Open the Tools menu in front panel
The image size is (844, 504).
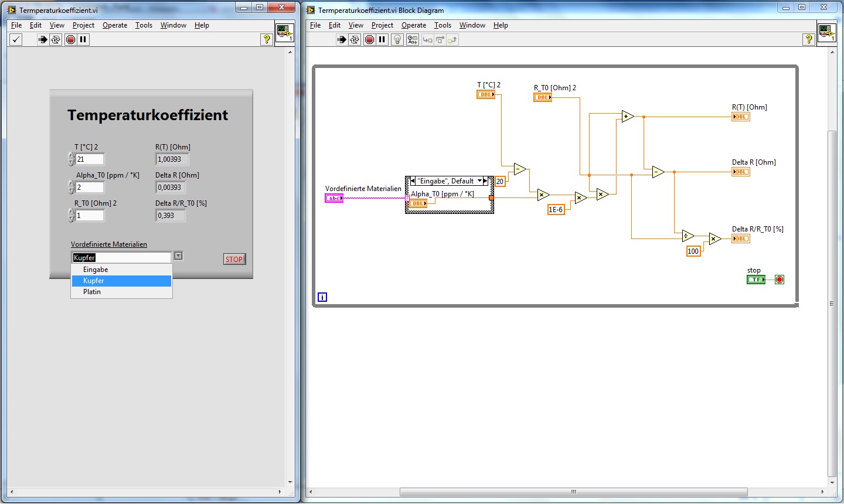[144, 25]
